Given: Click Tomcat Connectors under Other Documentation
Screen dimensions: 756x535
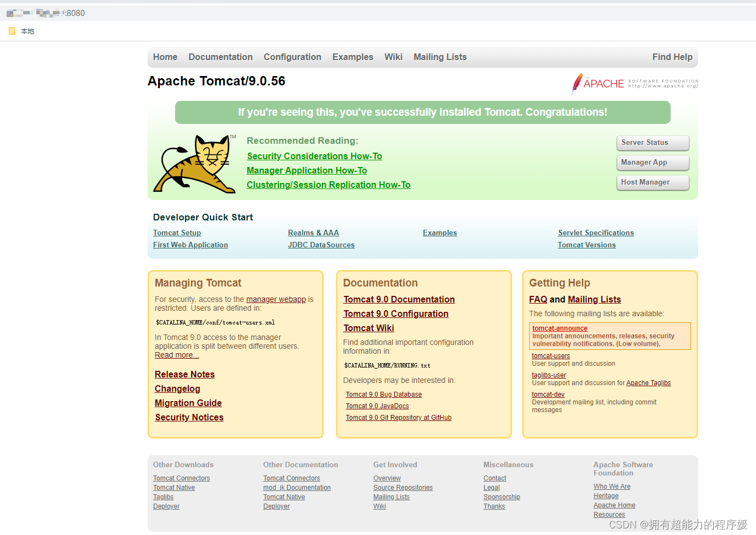Looking at the screenshot, I should 291,478.
